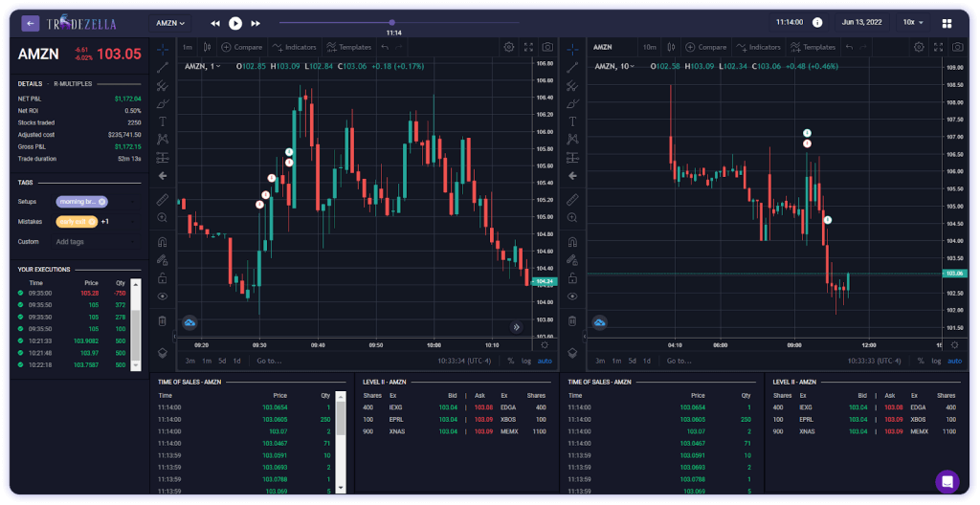
Task: Select the ruler measure tool in left chart
Action: point(163,200)
